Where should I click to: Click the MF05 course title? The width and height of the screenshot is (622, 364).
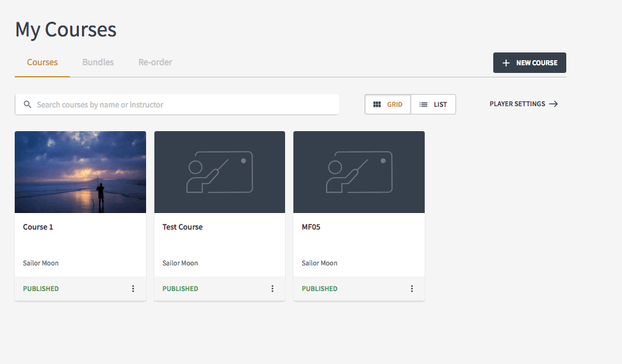[x=311, y=227]
